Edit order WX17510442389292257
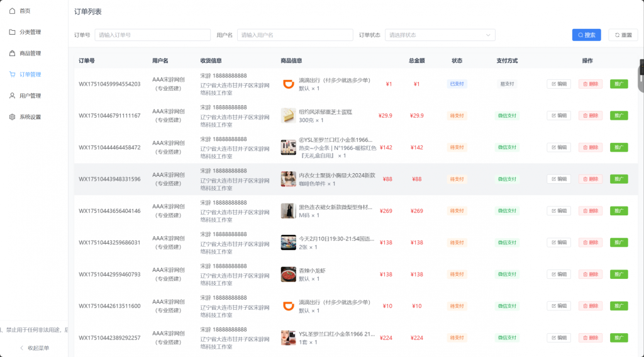 coord(558,337)
